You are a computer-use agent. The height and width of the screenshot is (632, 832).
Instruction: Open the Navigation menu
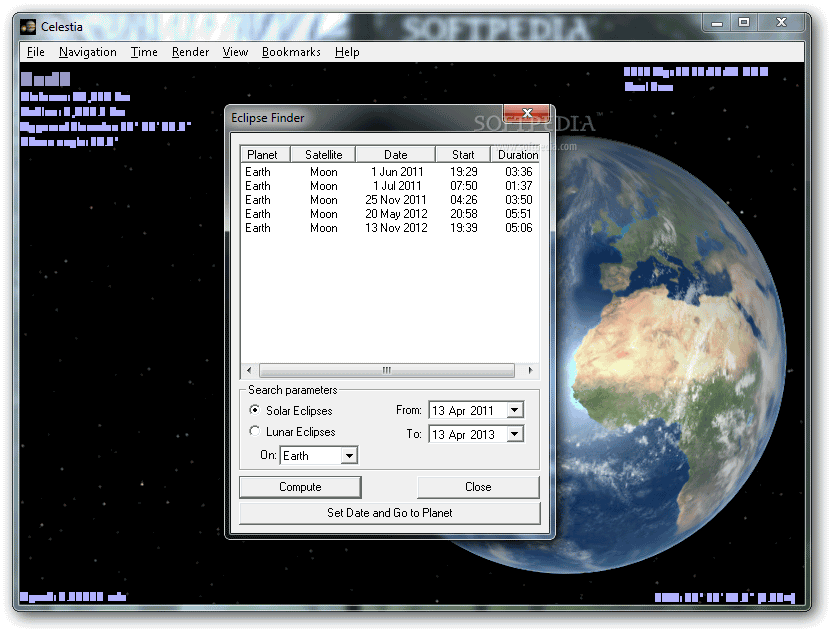[x=88, y=52]
